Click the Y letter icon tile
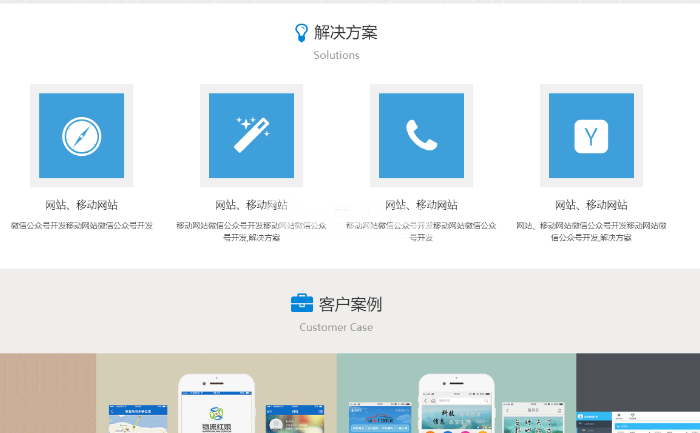Screen dimensions: 700x433 591,135
